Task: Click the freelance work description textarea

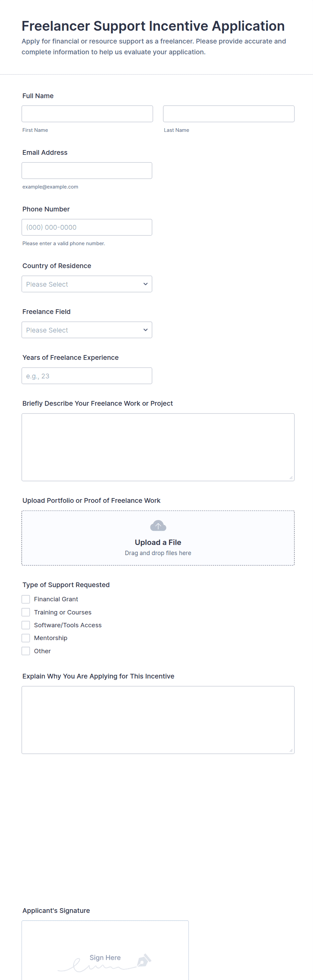Action: tap(158, 448)
